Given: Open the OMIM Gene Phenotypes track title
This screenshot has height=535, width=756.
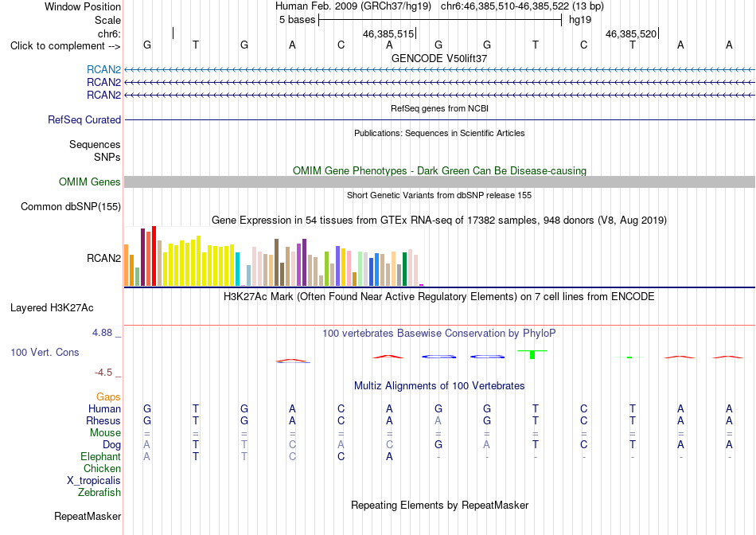Looking at the screenshot, I should point(439,171).
